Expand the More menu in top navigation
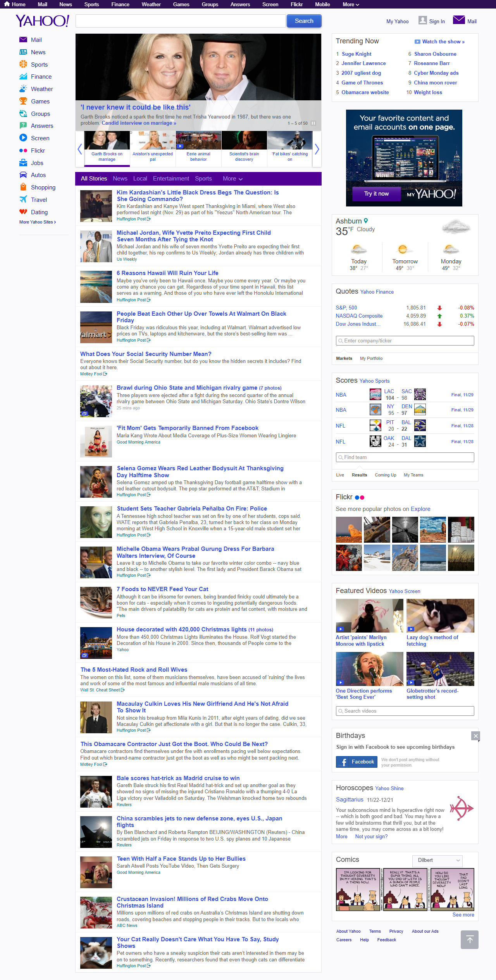 pyautogui.click(x=351, y=4)
